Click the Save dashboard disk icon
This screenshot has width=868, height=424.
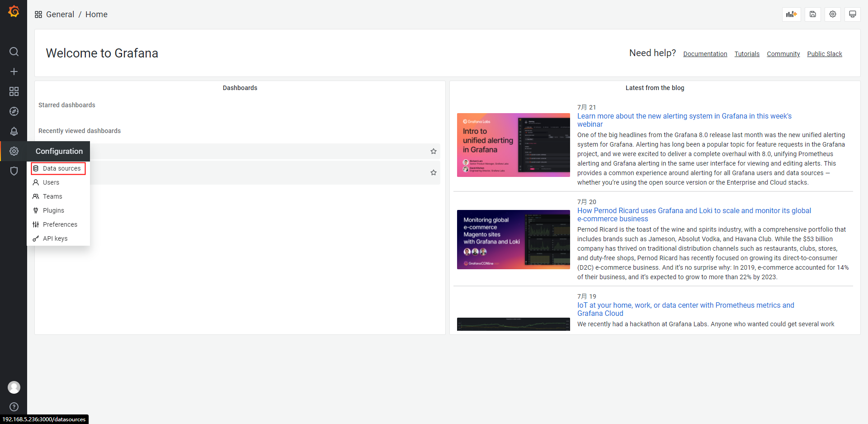(x=813, y=14)
